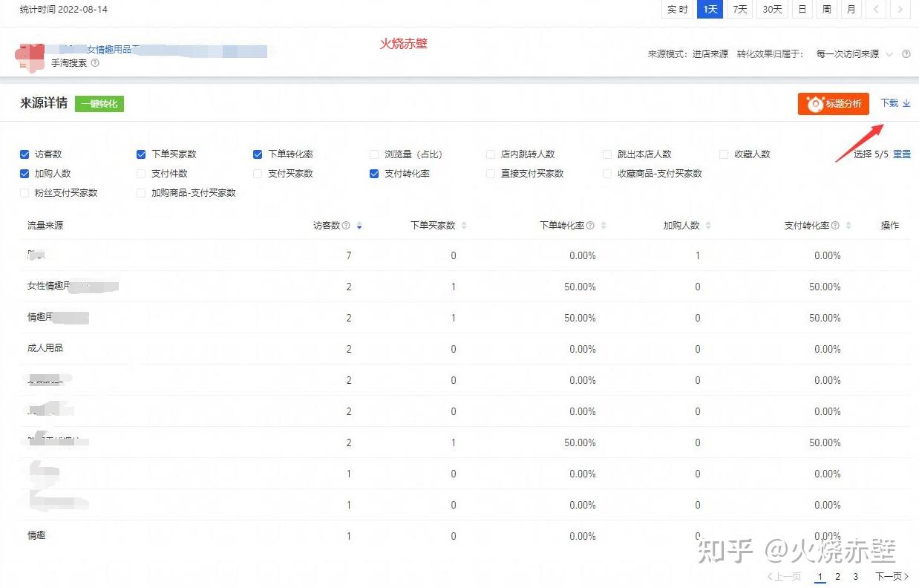This screenshot has width=919, height=588.
Task: Go to page 3 of results
Action: 855,577
